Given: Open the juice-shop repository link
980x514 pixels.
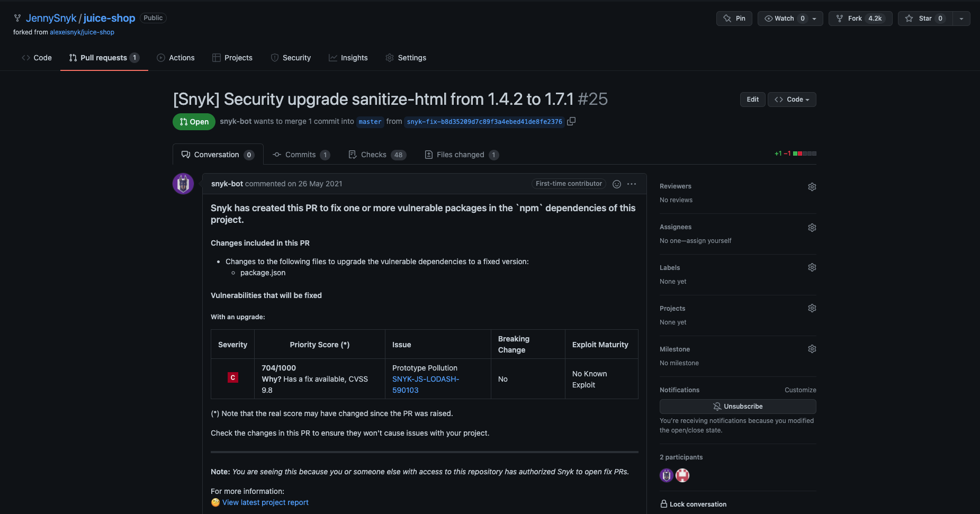Looking at the screenshot, I should point(109,18).
